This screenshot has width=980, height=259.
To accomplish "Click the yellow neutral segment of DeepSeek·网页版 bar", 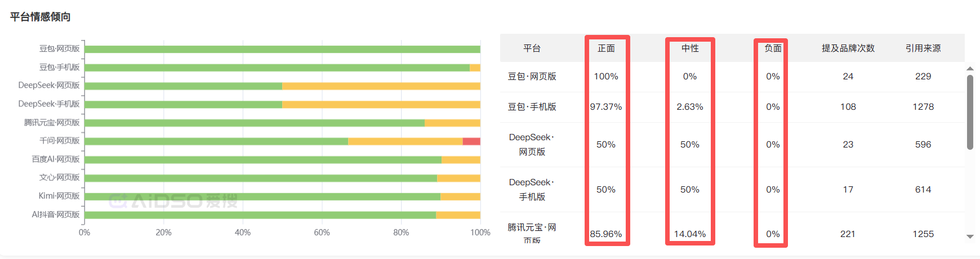I will [381, 86].
